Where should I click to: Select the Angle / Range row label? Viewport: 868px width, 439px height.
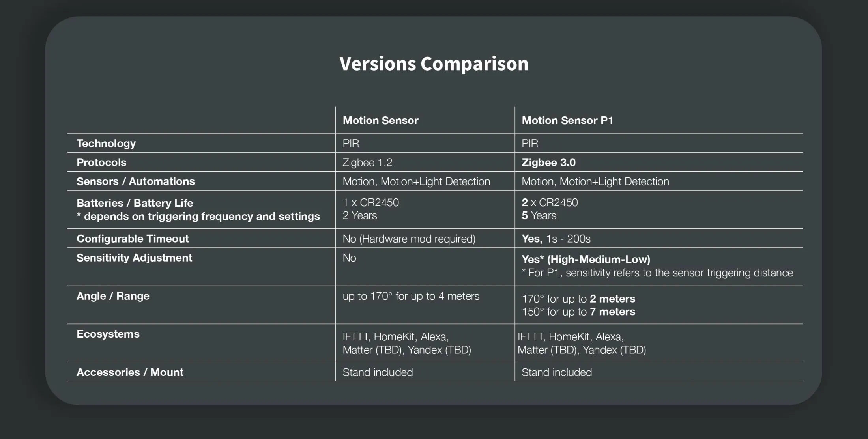pyautogui.click(x=113, y=296)
